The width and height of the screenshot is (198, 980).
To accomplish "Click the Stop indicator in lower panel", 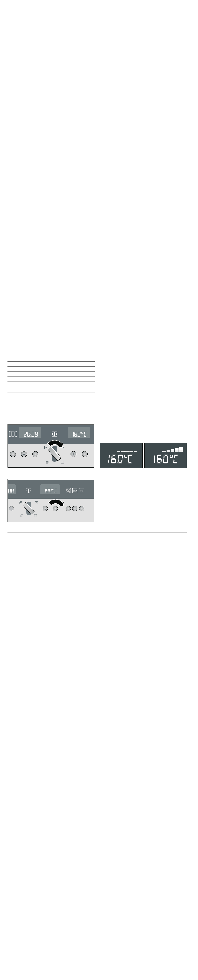I will pos(82,491).
